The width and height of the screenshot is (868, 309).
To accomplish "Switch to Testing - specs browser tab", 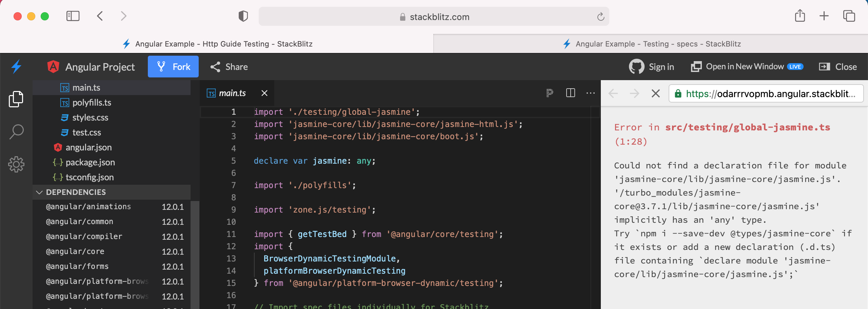I will (651, 44).
